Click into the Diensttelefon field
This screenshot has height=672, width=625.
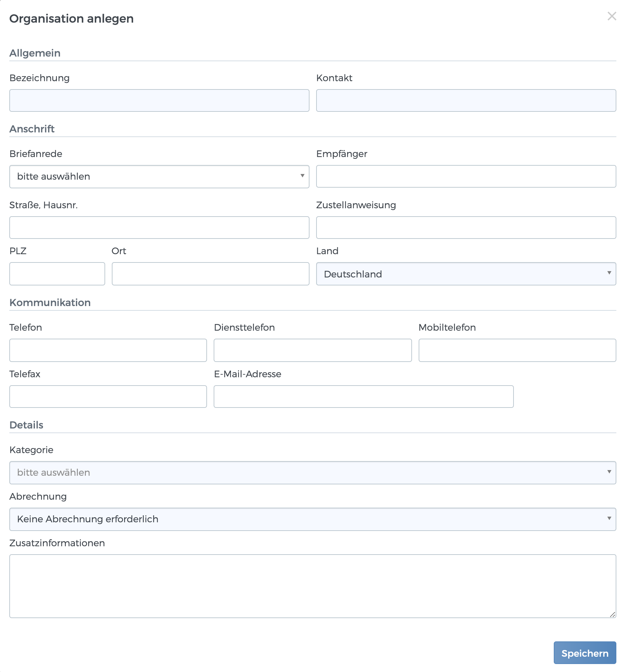(x=312, y=350)
